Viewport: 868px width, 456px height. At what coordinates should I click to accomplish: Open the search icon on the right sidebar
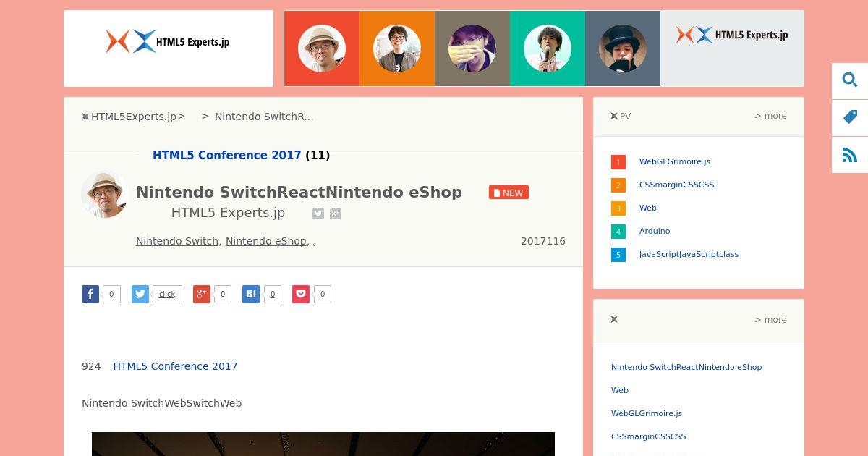pyautogui.click(x=850, y=80)
